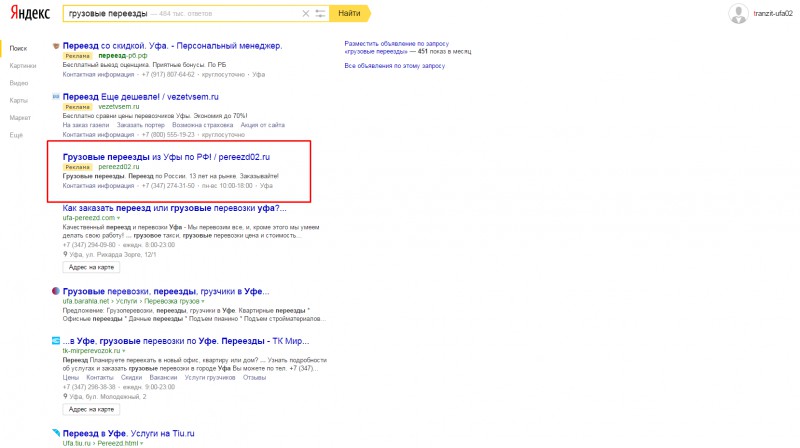Switch to Картинки search
Image resolution: width=800 pixels, height=448 pixels.
(22, 65)
